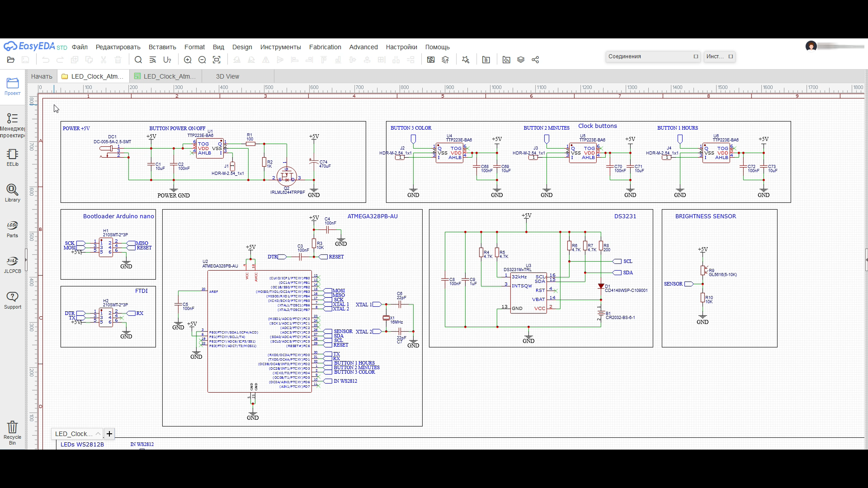Click the Find component search icon
868x488 pixels.
(x=138, y=60)
